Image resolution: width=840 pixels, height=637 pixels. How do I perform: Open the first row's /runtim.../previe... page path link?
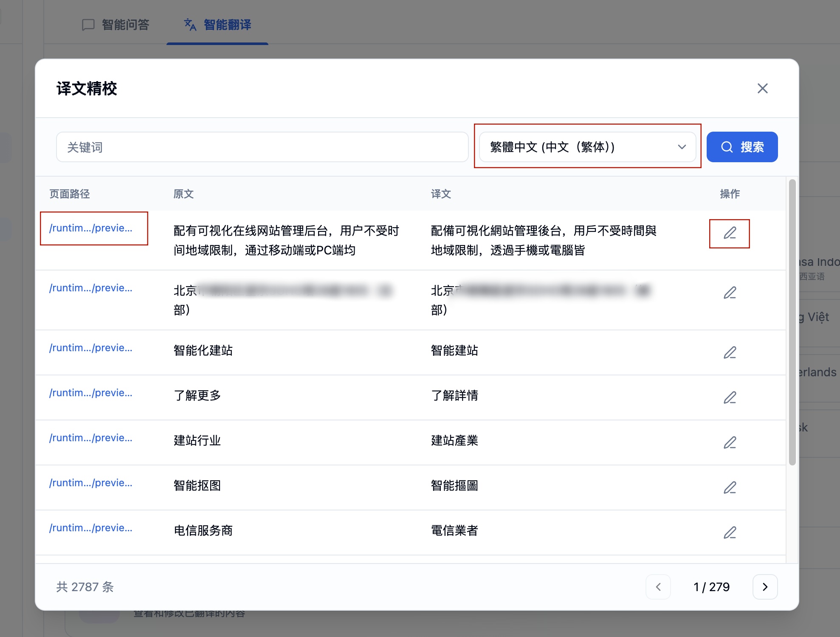pyautogui.click(x=91, y=228)
